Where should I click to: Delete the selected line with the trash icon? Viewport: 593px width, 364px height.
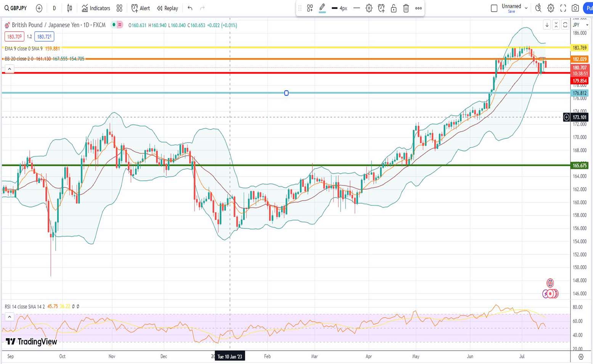pyautogui.click(x=406, y=8)
